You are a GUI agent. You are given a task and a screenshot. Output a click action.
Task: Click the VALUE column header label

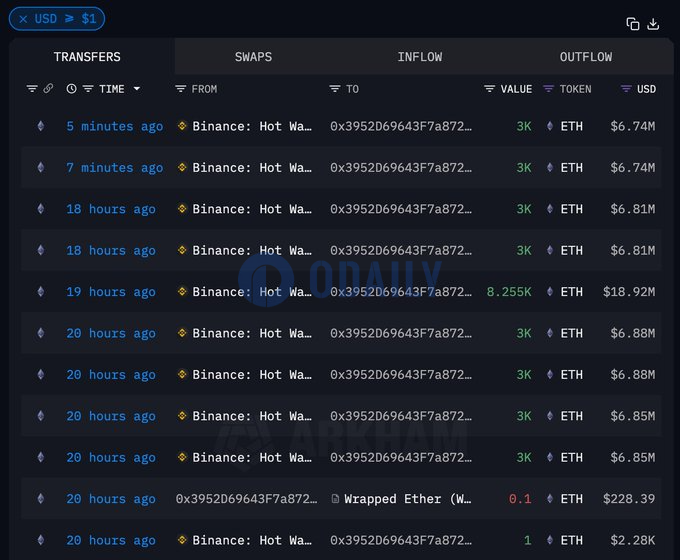[516, 89]
